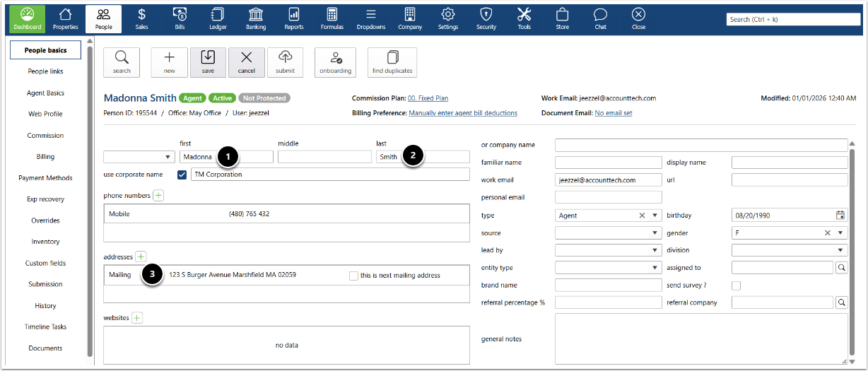Check this is next mailing address
Screen dimensions: 868x371
[353, 276]
